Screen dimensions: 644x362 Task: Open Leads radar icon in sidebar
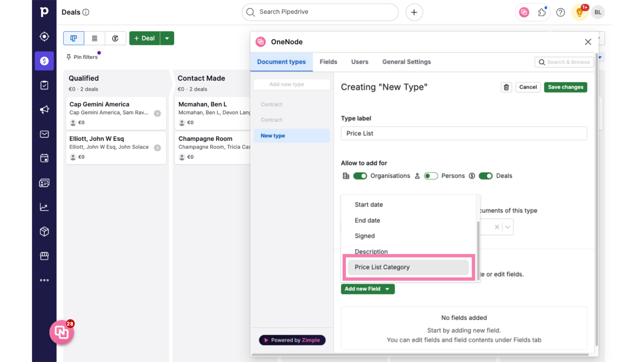click(x=44, y=36)
